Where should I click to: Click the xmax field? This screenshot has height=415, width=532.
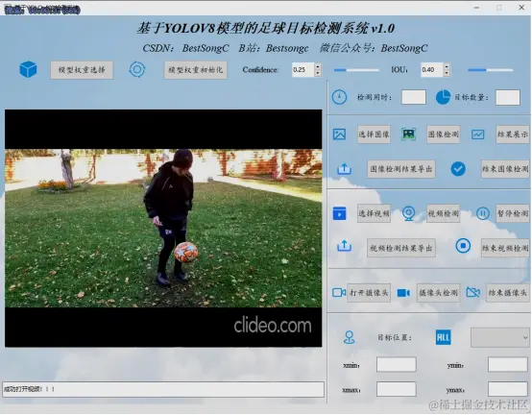click(x=397, y=389)
